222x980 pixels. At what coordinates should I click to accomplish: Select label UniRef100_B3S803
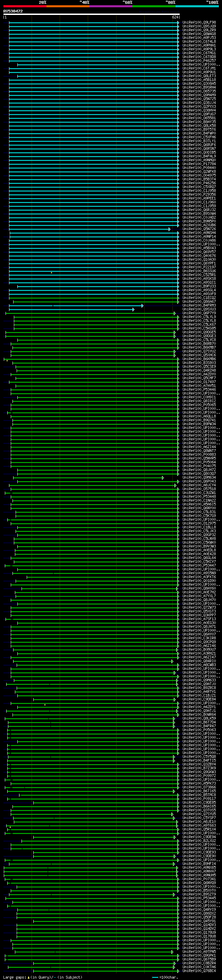pos(199,363)
